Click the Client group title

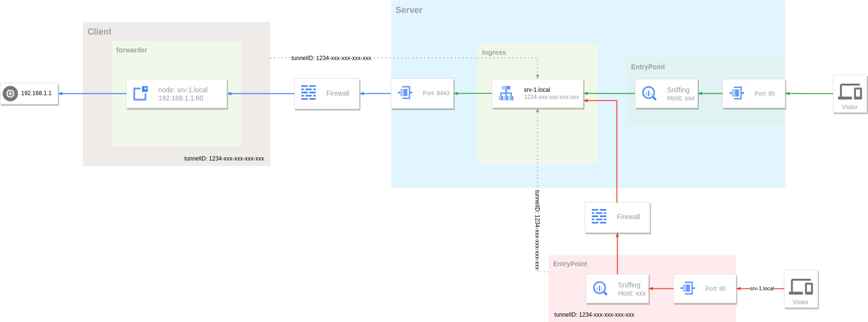pos(99,32)
